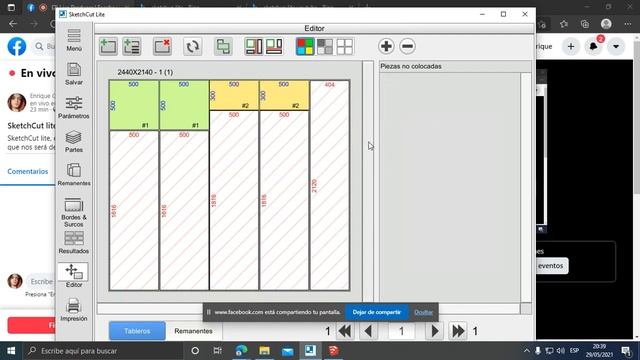Open the Windows Start menu
640x360 pixels.
11,351
